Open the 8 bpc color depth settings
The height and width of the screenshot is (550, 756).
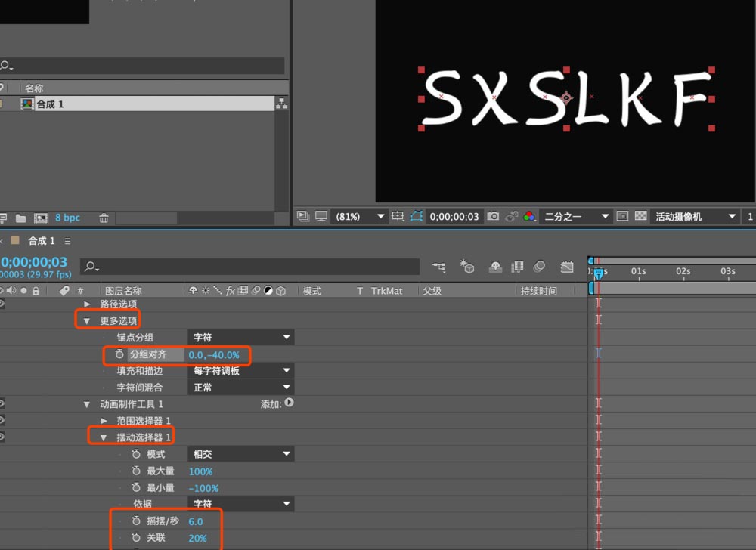pyautogui.click(x=67, y=218)
